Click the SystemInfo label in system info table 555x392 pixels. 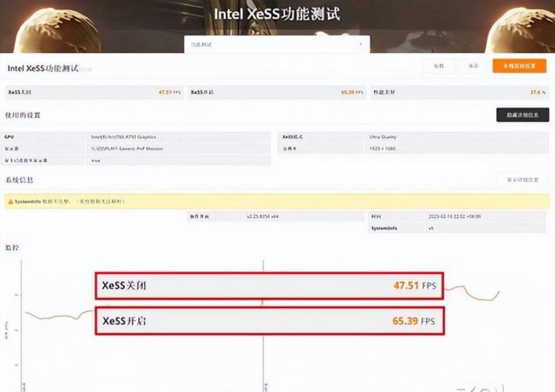pyautogui.click(x=384, y=228)
